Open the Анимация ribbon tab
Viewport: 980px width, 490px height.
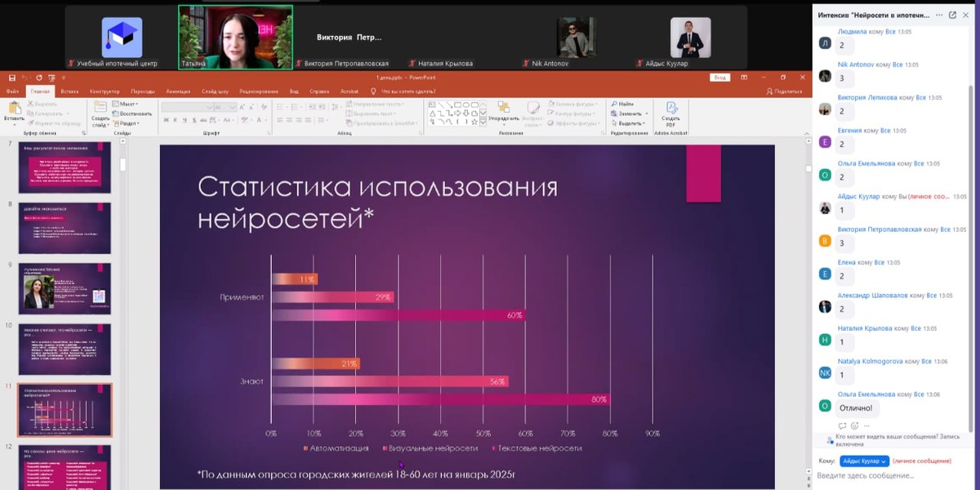(x=177, y=91)
